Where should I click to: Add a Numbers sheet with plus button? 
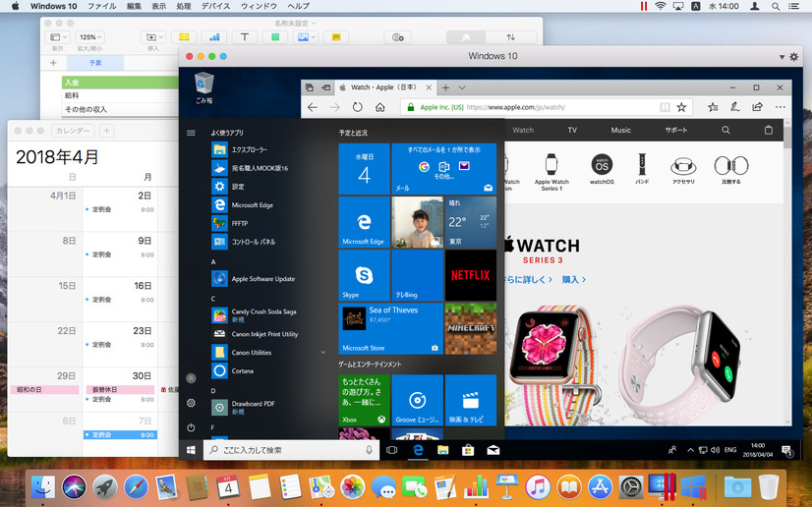click(x=53, y=63)
